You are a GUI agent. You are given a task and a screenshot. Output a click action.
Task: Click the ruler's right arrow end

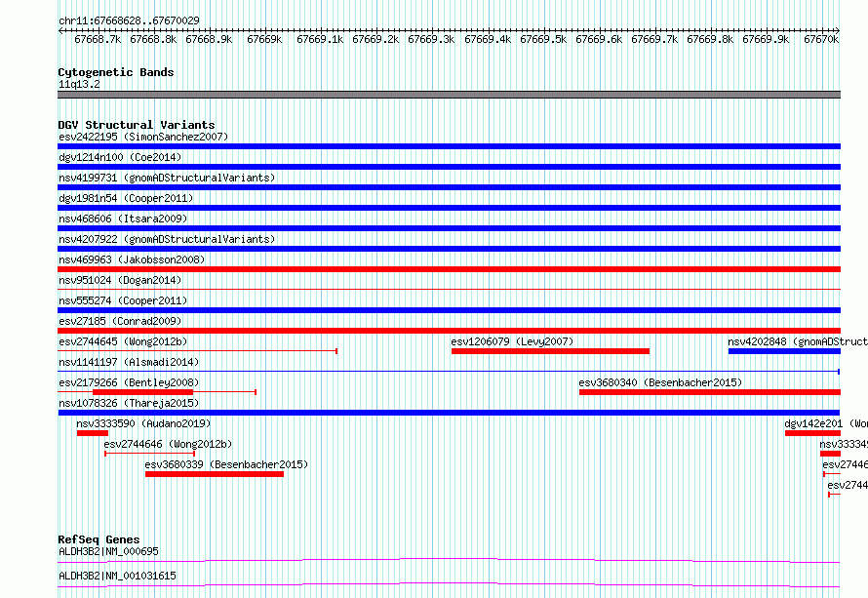[x=838, y=30]
